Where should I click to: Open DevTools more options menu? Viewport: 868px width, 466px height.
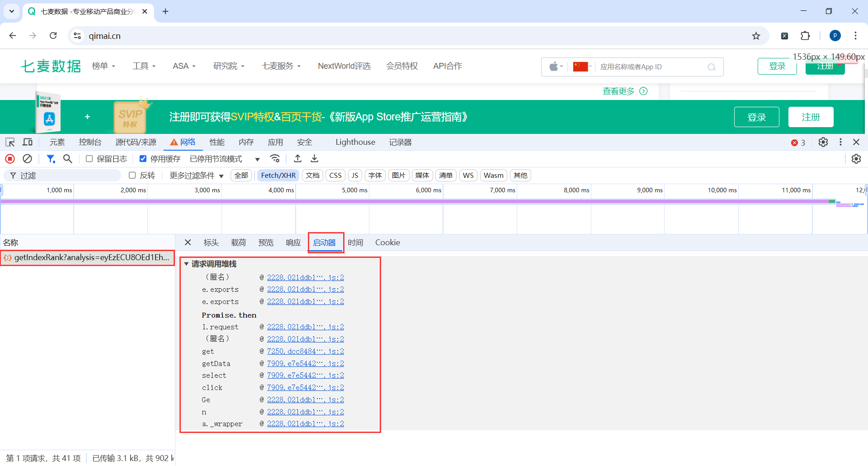tap(840, 142)
